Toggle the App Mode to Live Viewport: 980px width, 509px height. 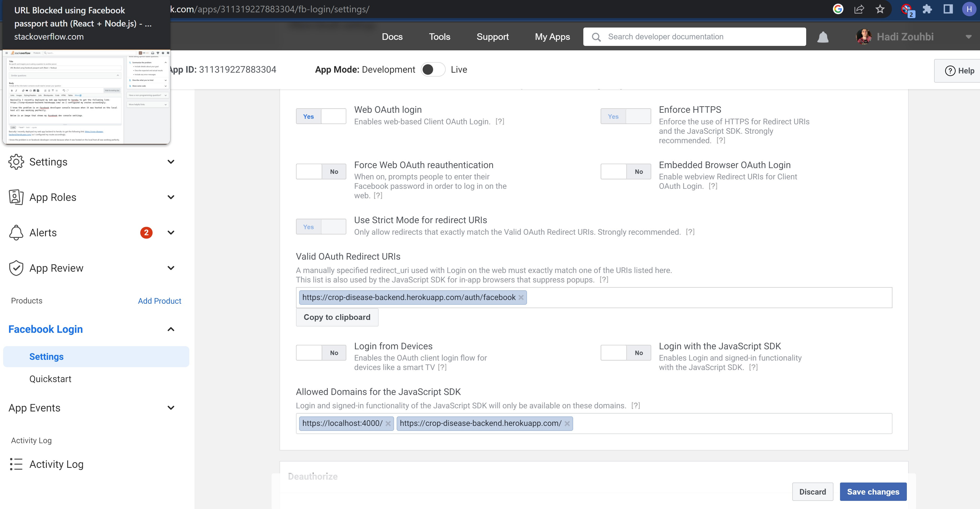coord(433,69)
